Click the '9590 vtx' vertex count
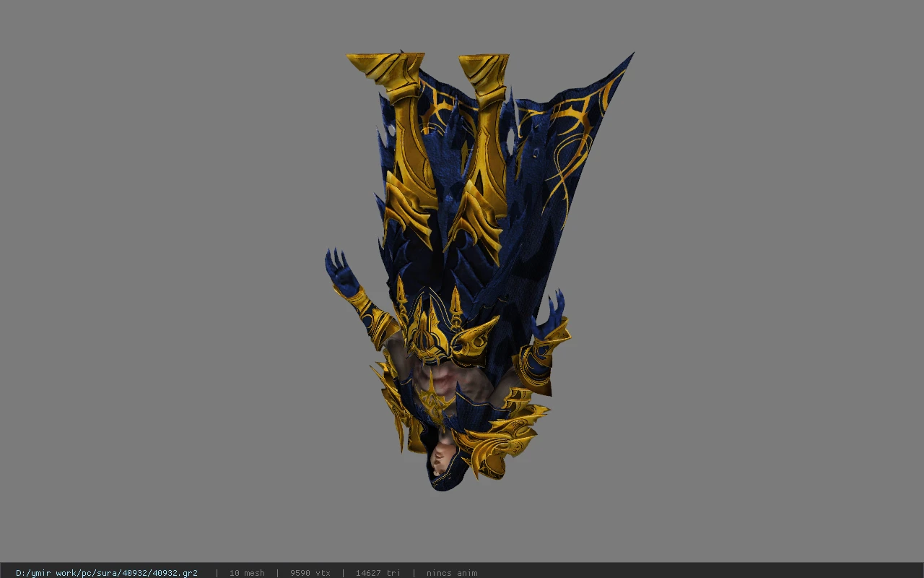This screenshot has width=924, height=578. pos(310,573)
